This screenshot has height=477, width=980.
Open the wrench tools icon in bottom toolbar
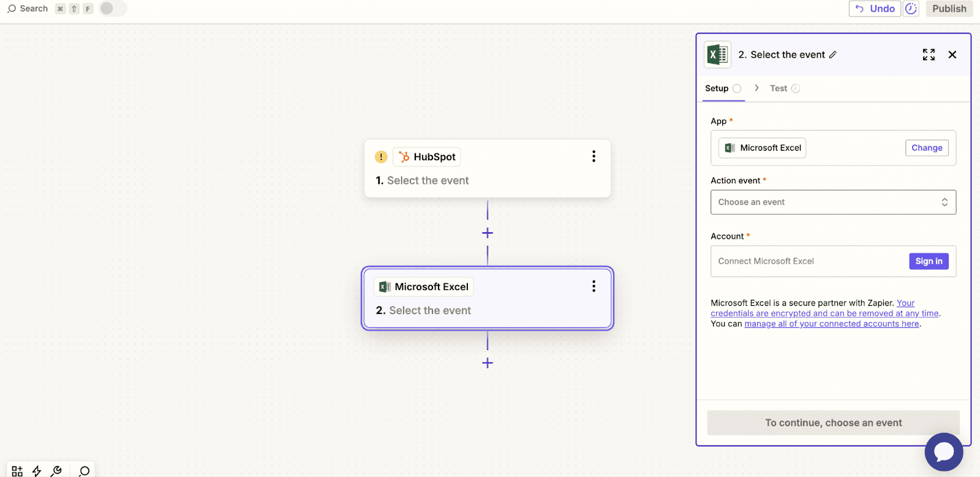(x=56, y=471)
